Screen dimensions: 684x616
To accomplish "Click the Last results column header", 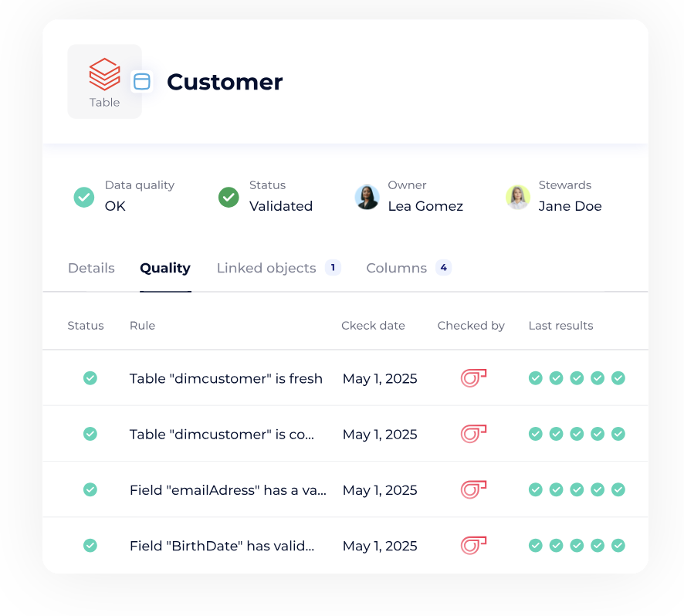I will tap(560, 326).
